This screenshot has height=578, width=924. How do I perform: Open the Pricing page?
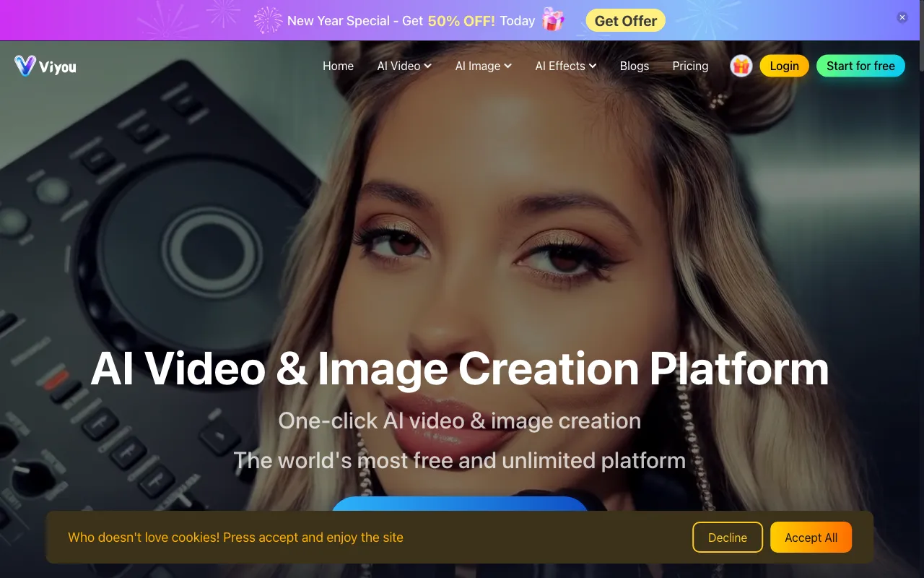690,66
